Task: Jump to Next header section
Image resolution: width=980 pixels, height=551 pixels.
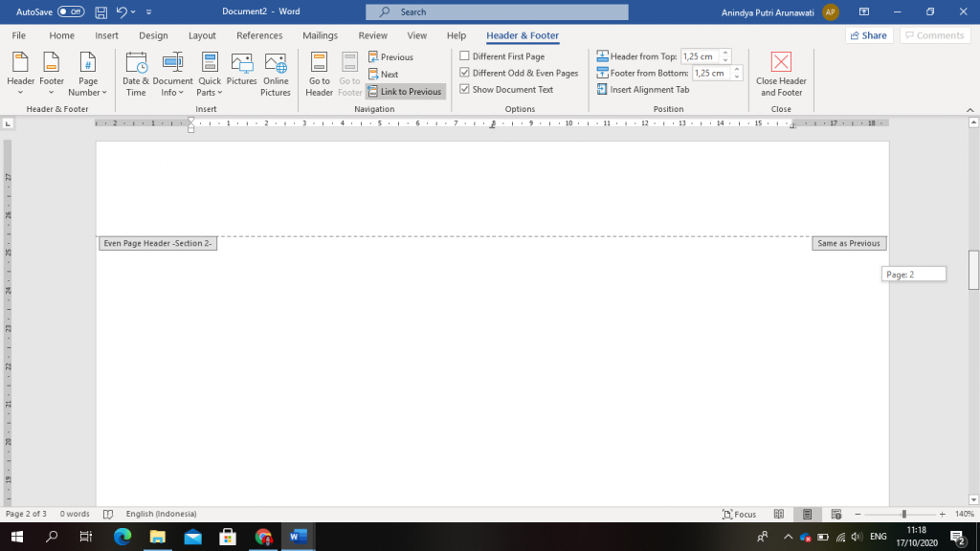Action: 383,75
